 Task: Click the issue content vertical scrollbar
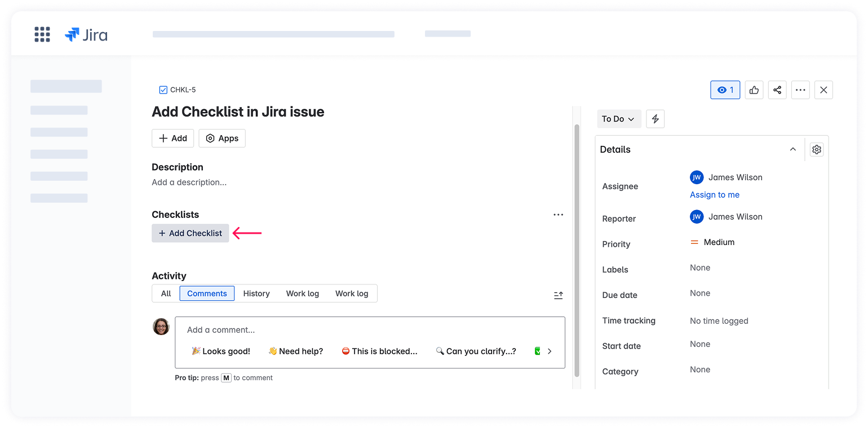click(577, 251)
